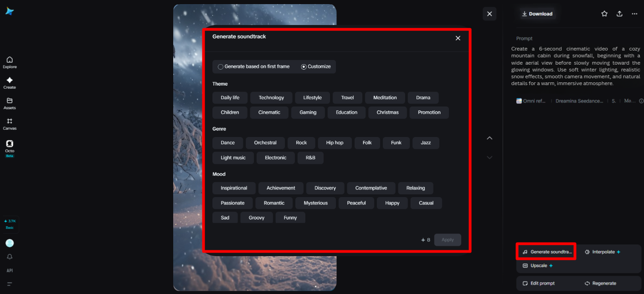Close the video preview viewer
This screenshot has width=644, height=294.
pyautogui.click(x=489, y=14)
